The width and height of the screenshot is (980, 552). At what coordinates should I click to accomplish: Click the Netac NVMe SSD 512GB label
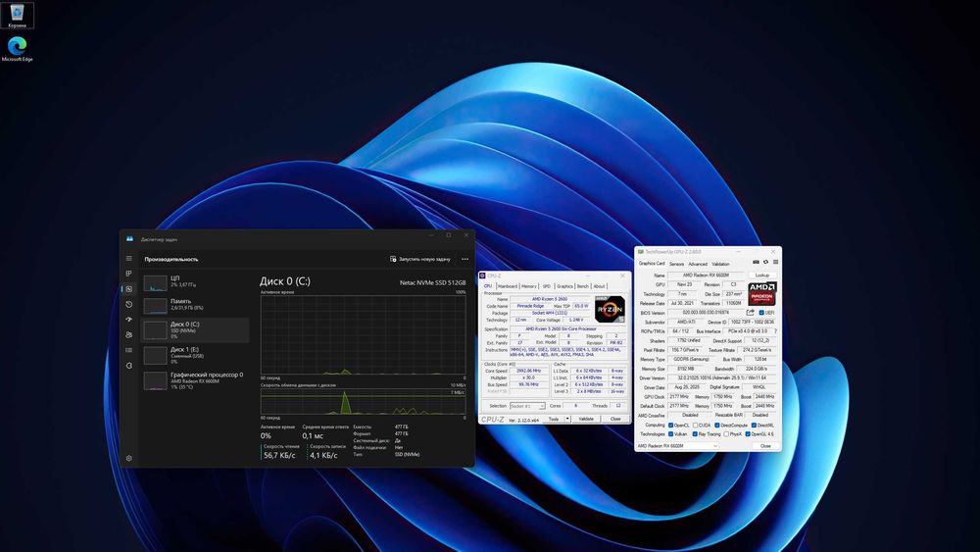pyautogui.click(x=432, y=282)
